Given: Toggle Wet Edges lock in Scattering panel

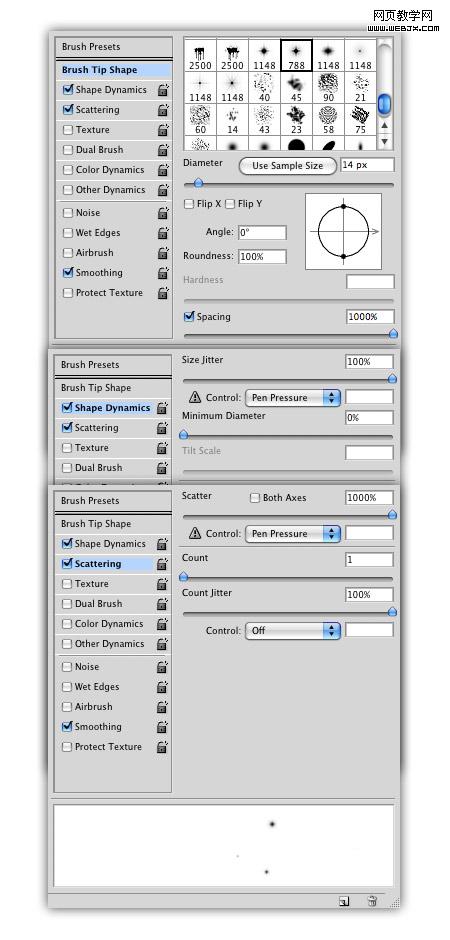Looking at the screenshot, I should pyautogui.click(x=162, y=686).
